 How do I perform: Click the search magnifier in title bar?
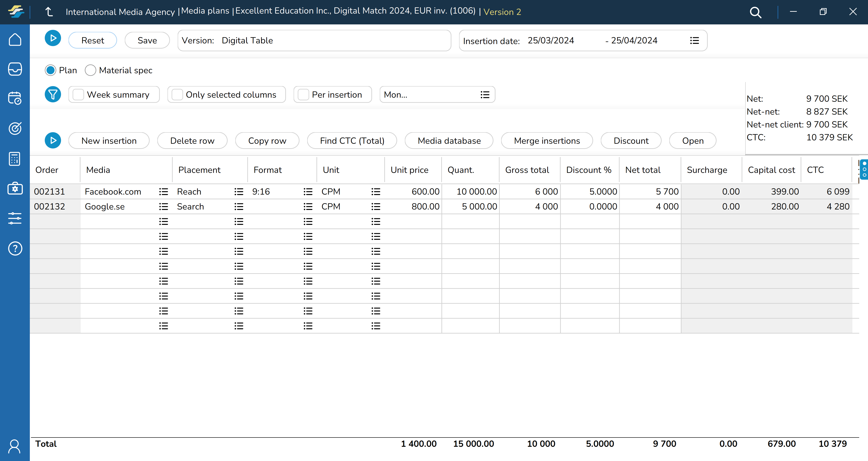click(755, 12)
